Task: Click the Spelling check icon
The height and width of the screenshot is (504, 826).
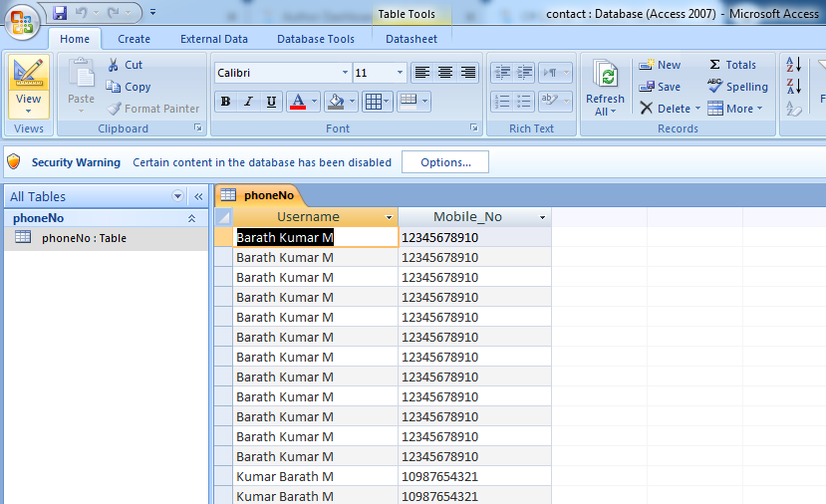Action: [x=714, y=87]
